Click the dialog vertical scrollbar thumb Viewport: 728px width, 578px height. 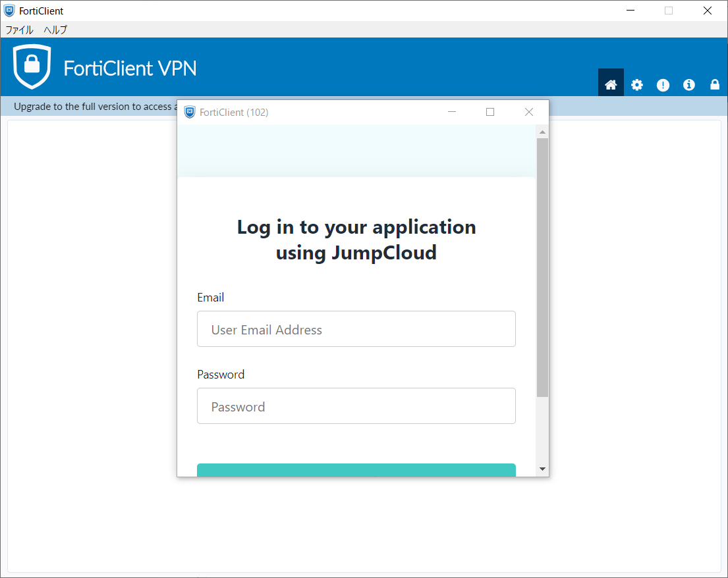coord(542,267)
